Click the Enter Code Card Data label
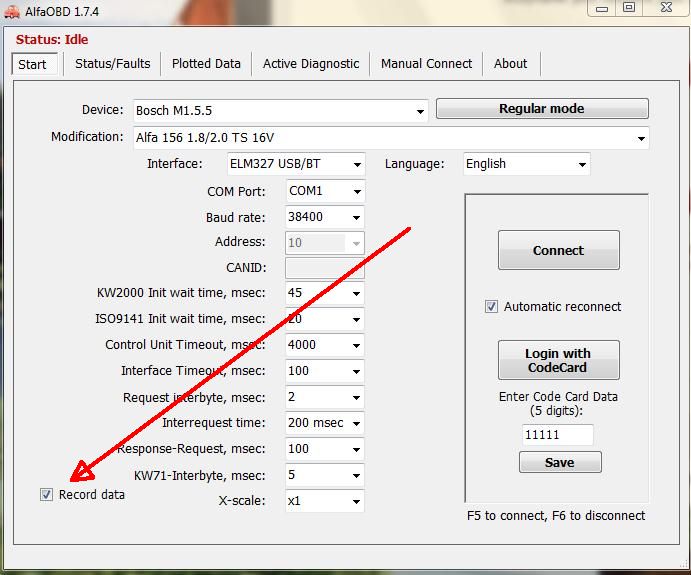The image size is (691, 575). click(558, 404)
